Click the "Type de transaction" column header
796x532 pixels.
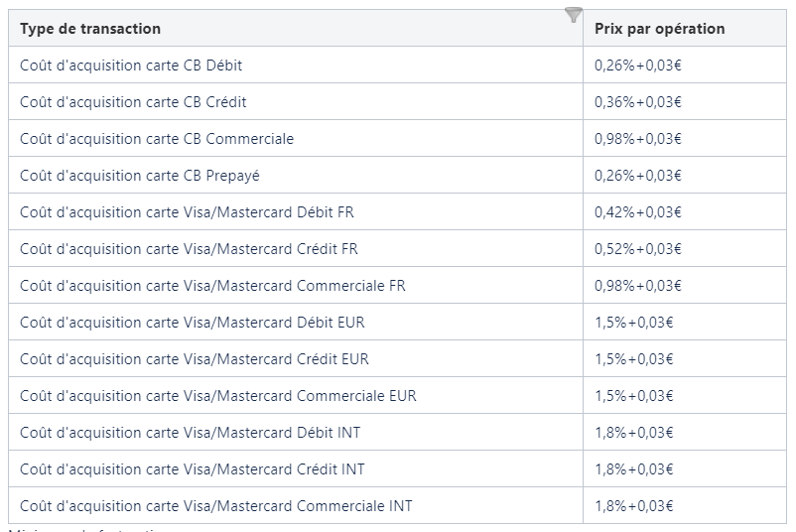coord(90,29)
